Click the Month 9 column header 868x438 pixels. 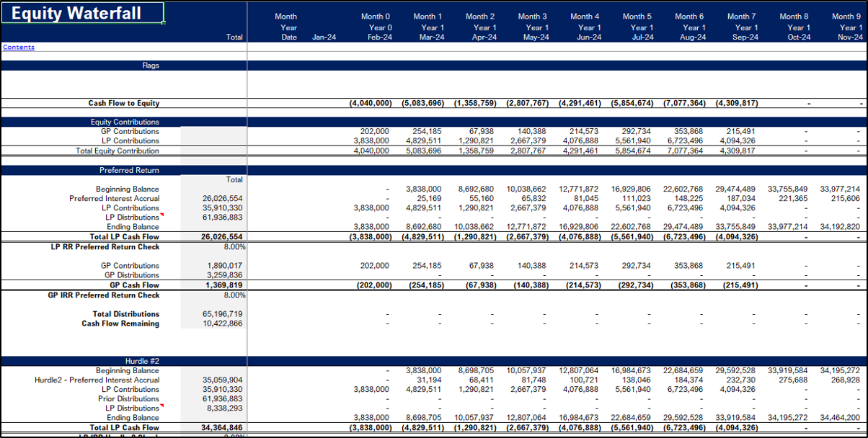click(846, 17)
